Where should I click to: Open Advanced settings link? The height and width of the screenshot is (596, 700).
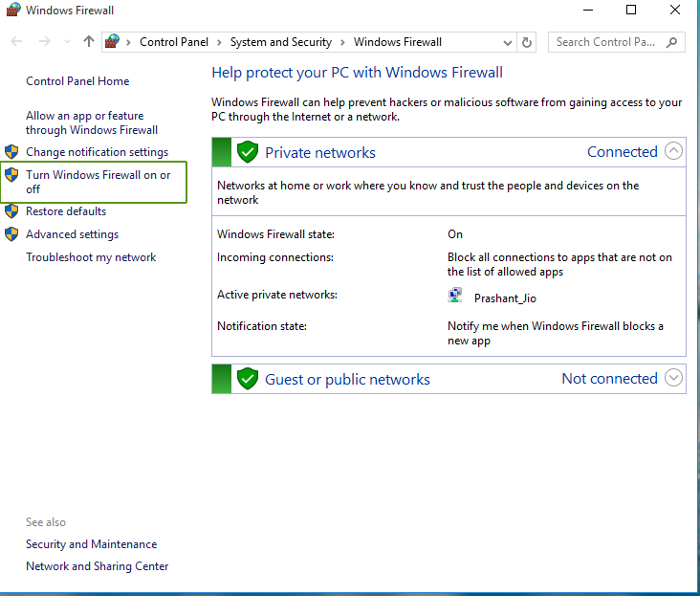click(x=72, y=234)
